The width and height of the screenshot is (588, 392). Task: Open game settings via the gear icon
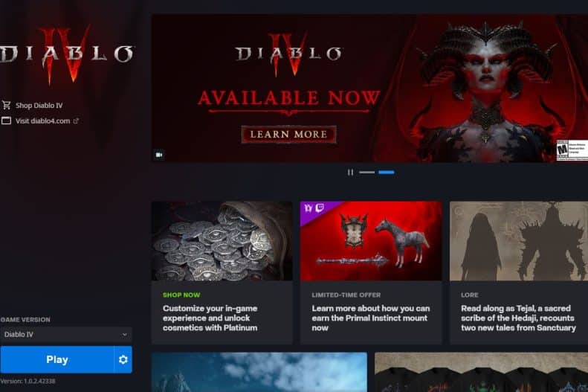pyautogui.click(x=123, y=360)
